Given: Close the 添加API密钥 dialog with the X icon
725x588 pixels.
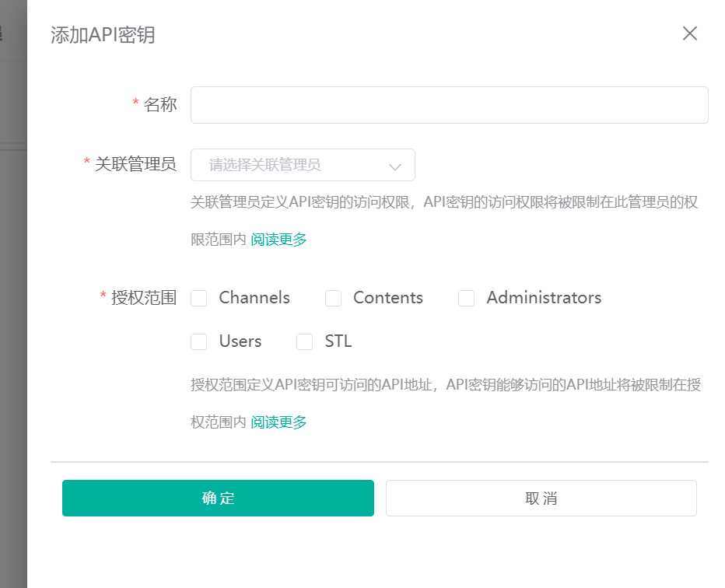Looking at the screenshot, I should 689,33.
